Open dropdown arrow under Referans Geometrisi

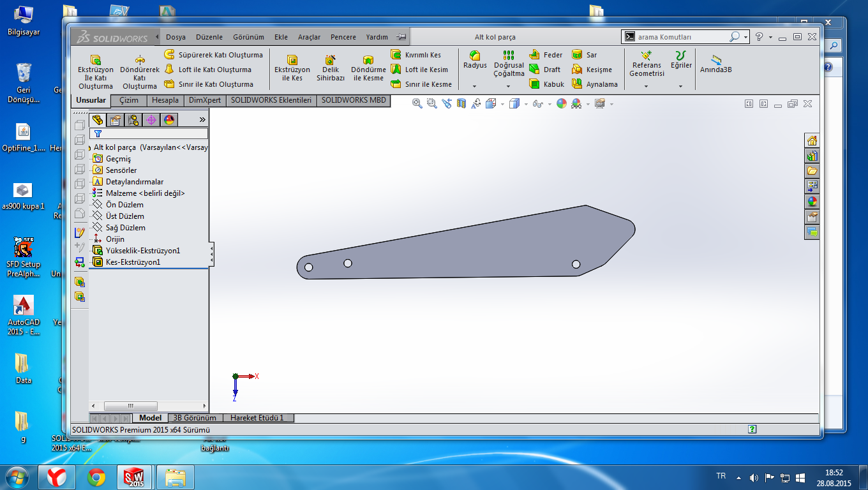point(647,86)
